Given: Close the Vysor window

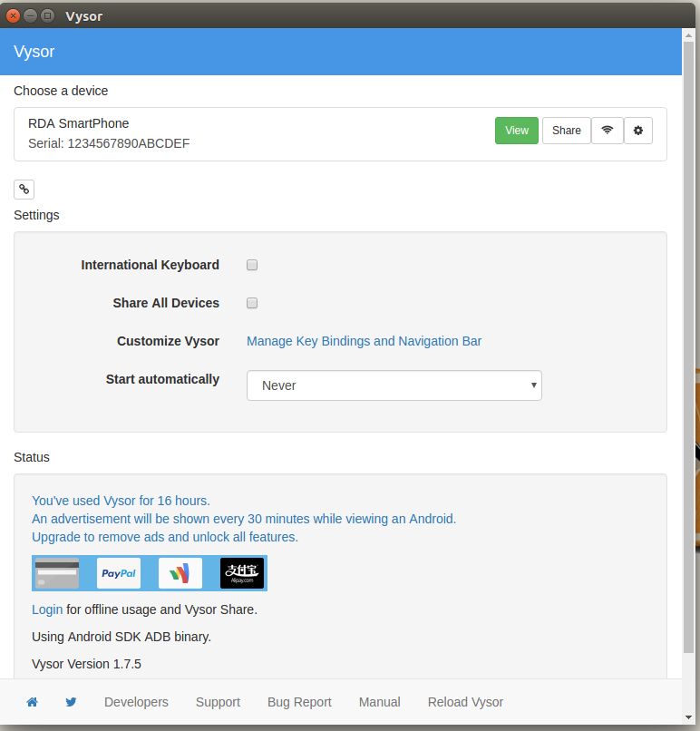Looking at the screenshot, I should coord(13,15).
